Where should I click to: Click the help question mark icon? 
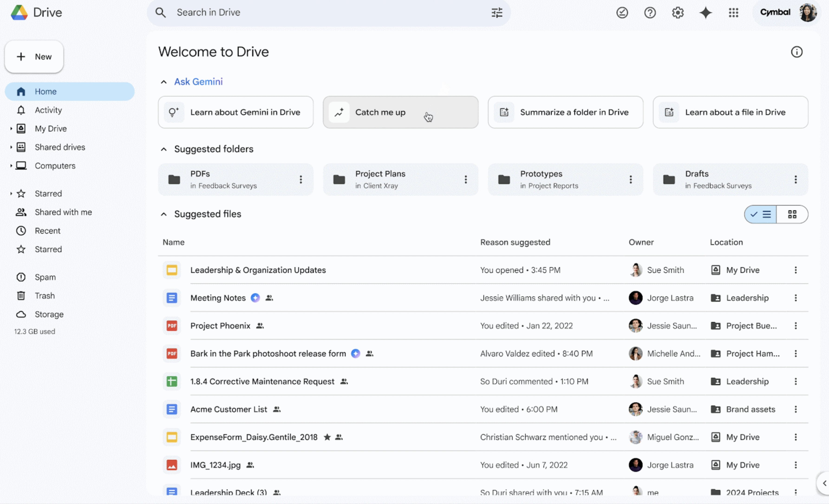pyautogui.click(x=650, y=13)
